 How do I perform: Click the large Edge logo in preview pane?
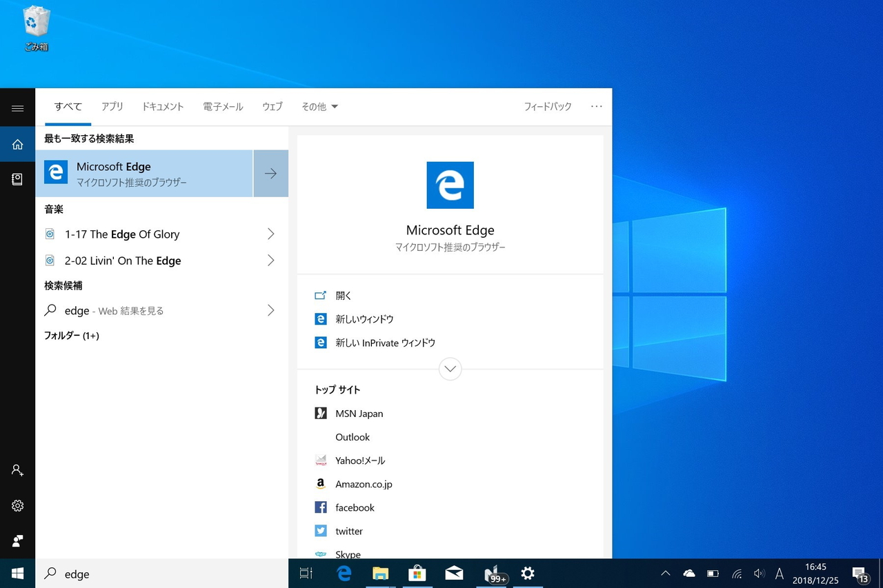click(450, 185)
